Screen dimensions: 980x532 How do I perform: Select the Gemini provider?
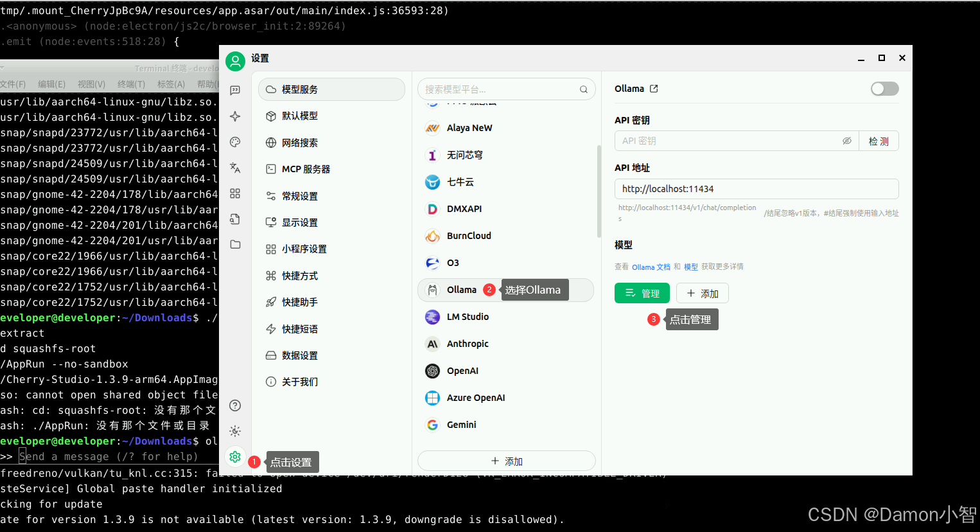505,425
